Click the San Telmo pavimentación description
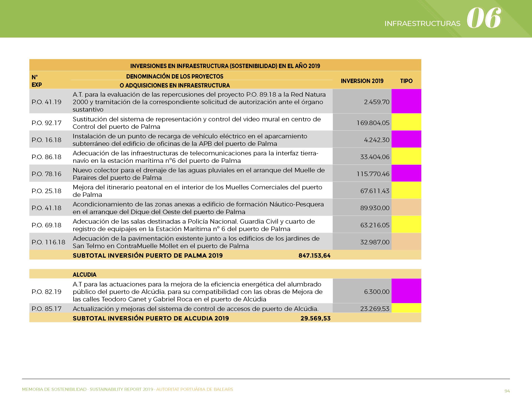The width and height of the screenshot is (532, 399). click(x=196, y=242)
